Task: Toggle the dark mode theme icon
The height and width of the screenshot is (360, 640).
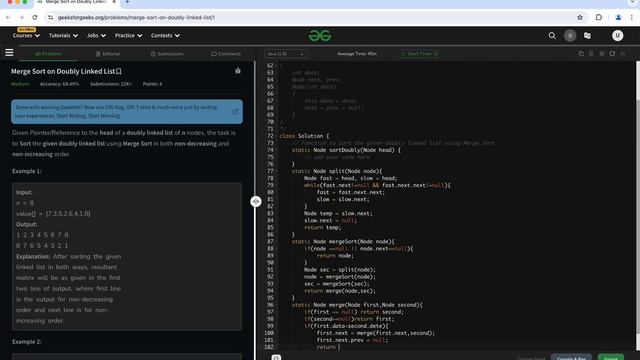Action: (x=570, y=36)
